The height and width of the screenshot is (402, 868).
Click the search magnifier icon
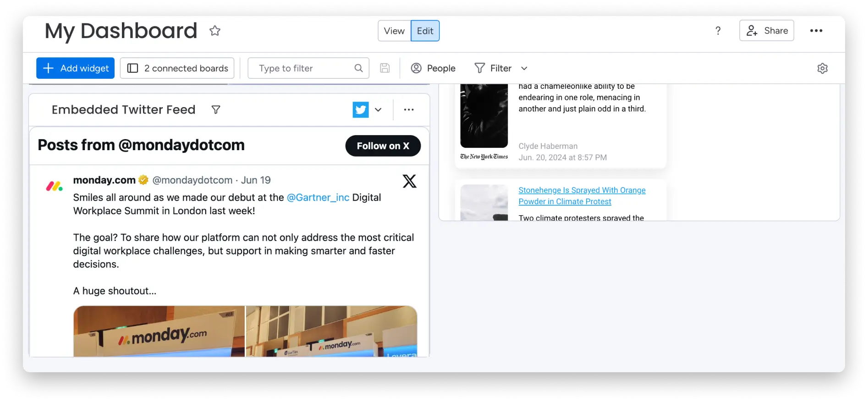click(358, 68)
